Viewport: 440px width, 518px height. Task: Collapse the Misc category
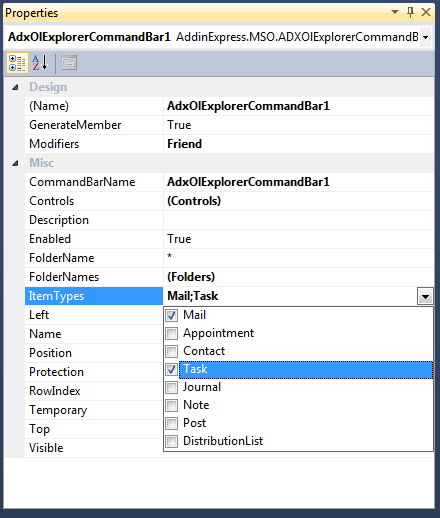15,163
